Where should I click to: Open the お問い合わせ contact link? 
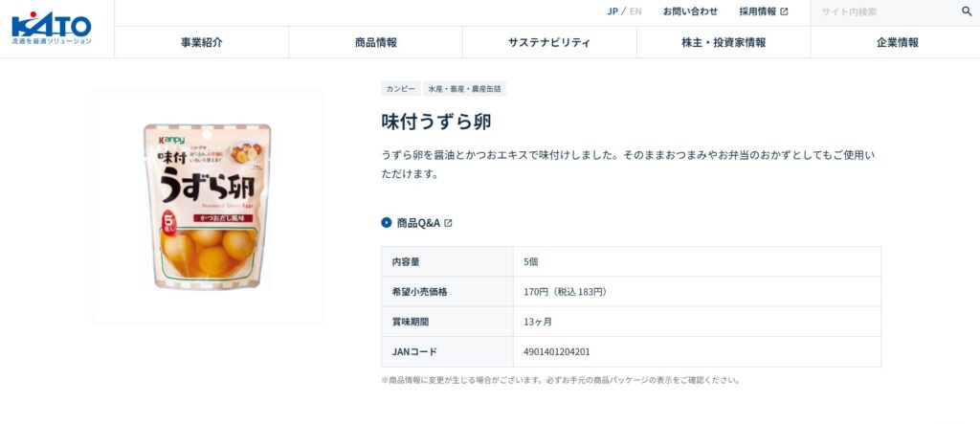tap(690, 12)
